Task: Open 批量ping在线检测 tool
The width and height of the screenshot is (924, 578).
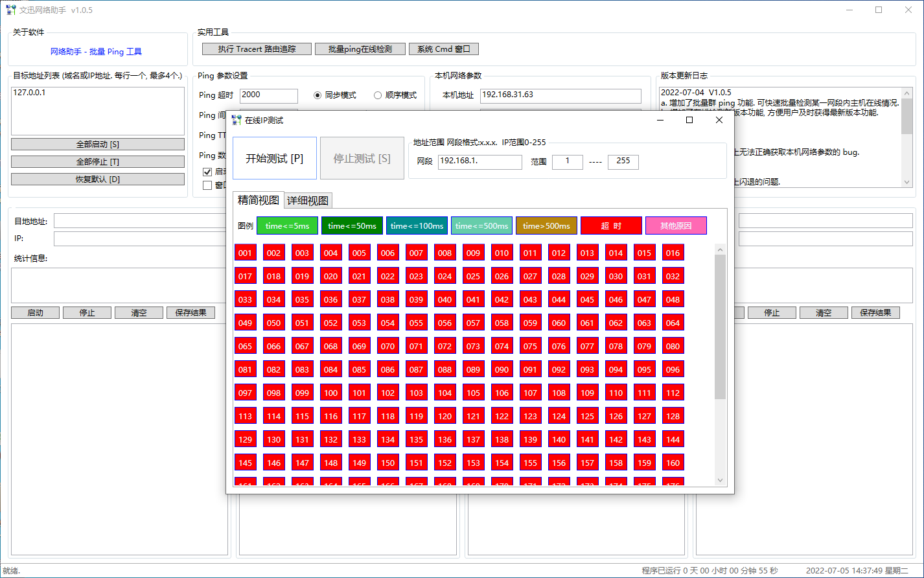Action: pos(360,49)
